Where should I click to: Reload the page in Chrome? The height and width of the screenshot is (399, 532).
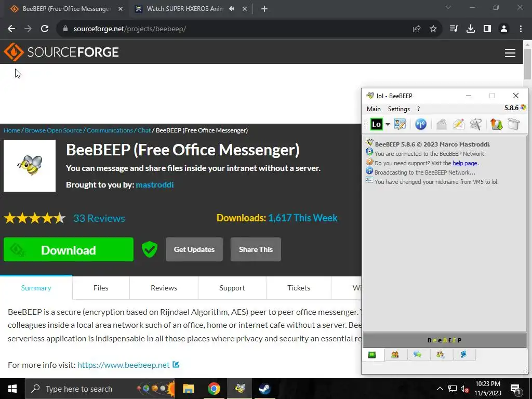45,29
